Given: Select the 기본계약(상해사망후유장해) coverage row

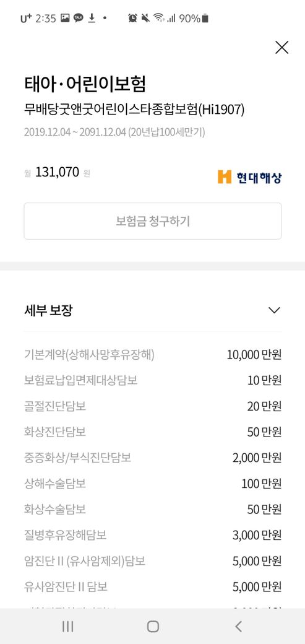Looking at the screenshot, I should (153, 354).
